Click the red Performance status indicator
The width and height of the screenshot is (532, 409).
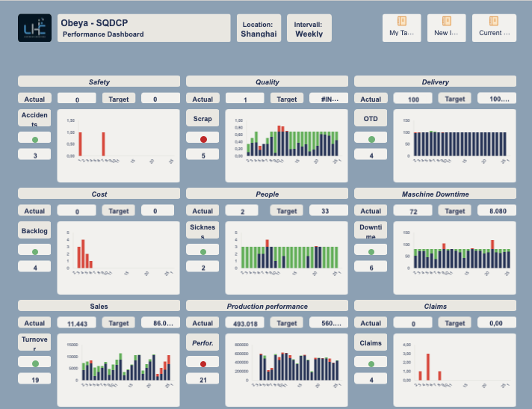pyautogui.click(x=202, y=363)
